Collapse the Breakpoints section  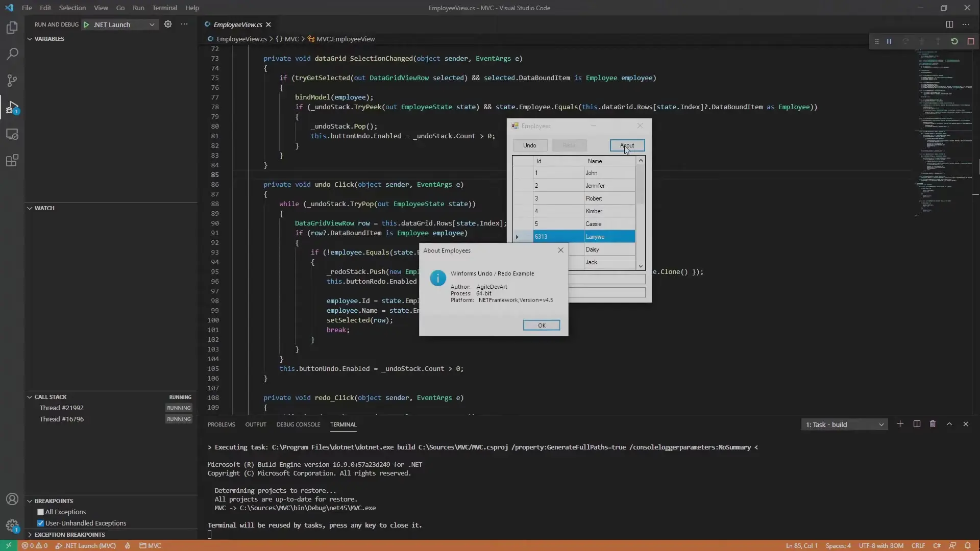pos(54,501)
